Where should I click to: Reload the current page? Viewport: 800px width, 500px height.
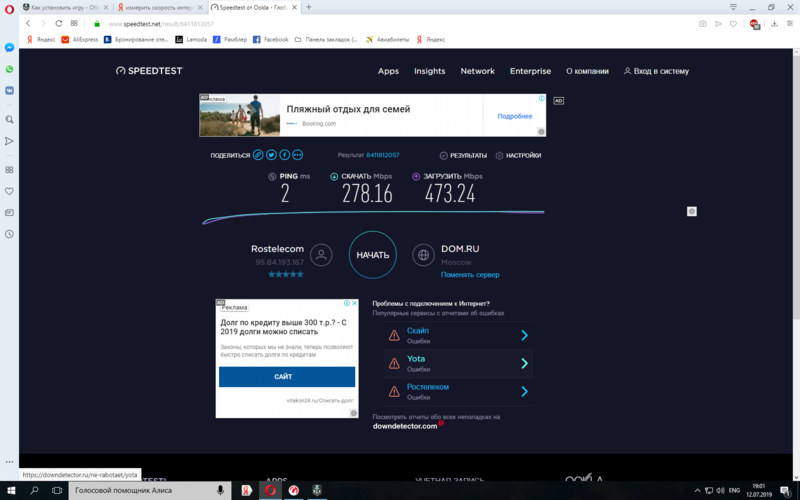pos(59,23)
